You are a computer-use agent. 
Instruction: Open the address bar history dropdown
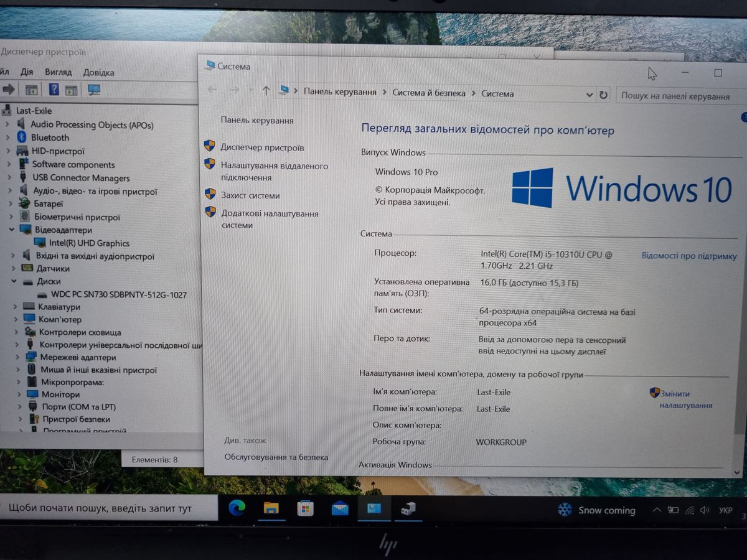[x=590, y=95]
